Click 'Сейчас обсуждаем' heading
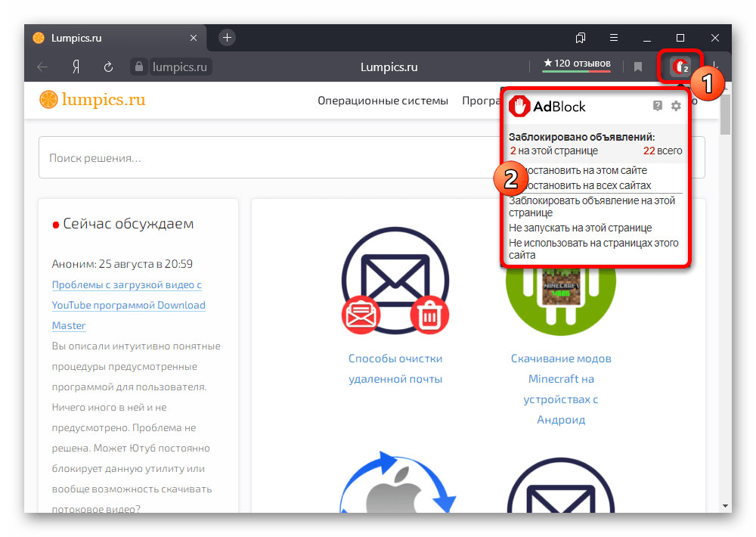The width and height of the screenshot is (756, 537). (129, 224)
